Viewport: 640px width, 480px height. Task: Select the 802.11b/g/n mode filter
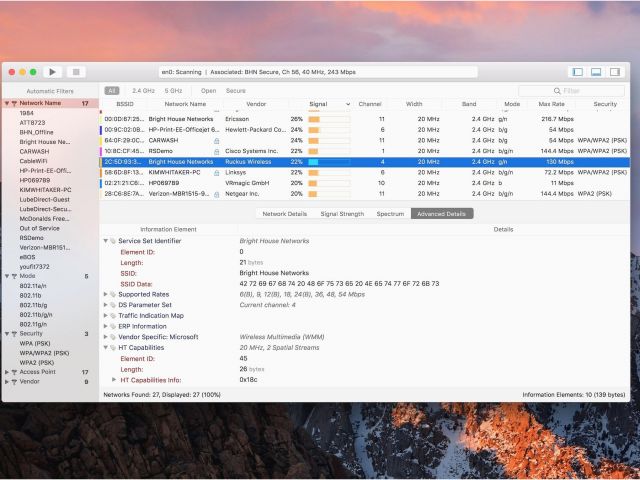tap(36, 315)
